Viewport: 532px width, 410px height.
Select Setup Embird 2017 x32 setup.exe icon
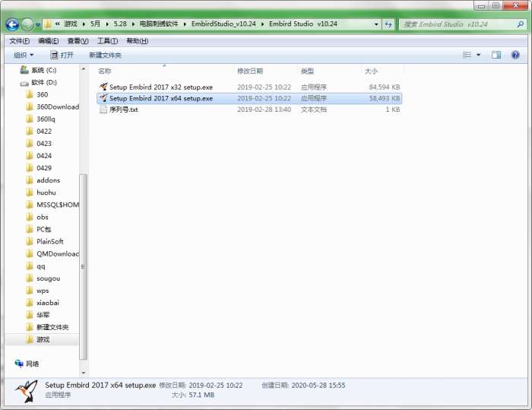[x=103, y=87]
